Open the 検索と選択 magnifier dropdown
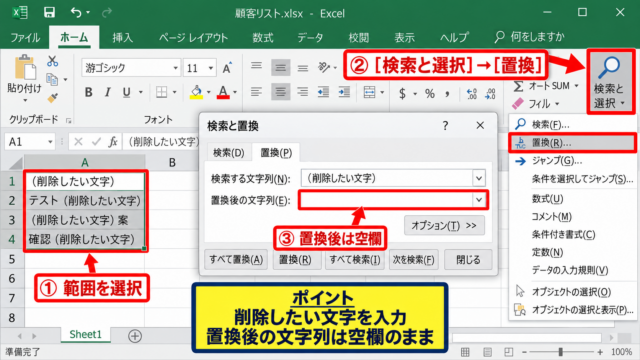 click(610, 82)
